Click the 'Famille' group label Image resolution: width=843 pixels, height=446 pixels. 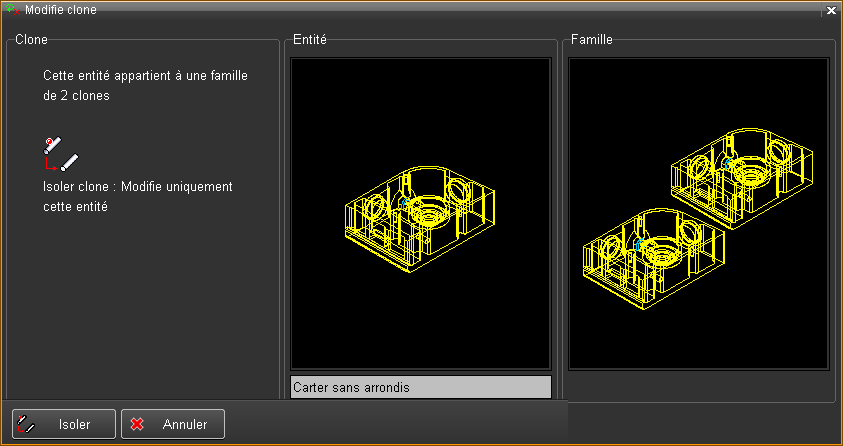(591, 40)
